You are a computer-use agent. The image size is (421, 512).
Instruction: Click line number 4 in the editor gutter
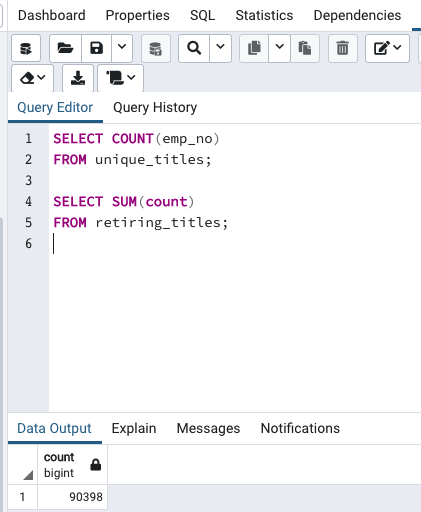tap(28, 202)
